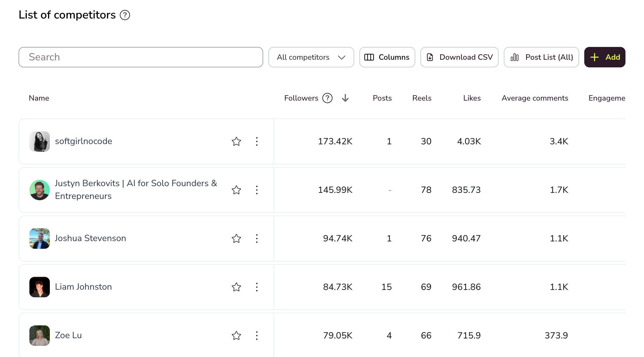644x357 pixels.
Task: Click the help icon beside List of competitors
Action: 125,15
